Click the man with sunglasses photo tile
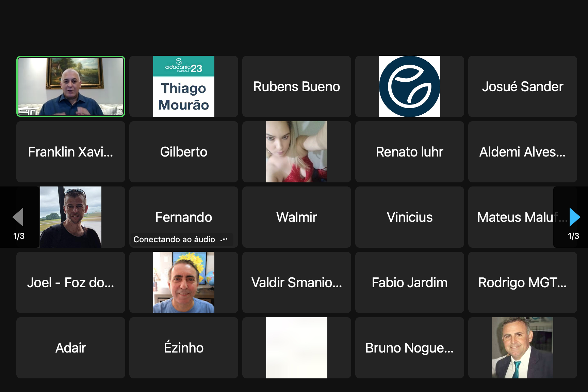Screen dimensions: 588x392 (x=71, y=217)
